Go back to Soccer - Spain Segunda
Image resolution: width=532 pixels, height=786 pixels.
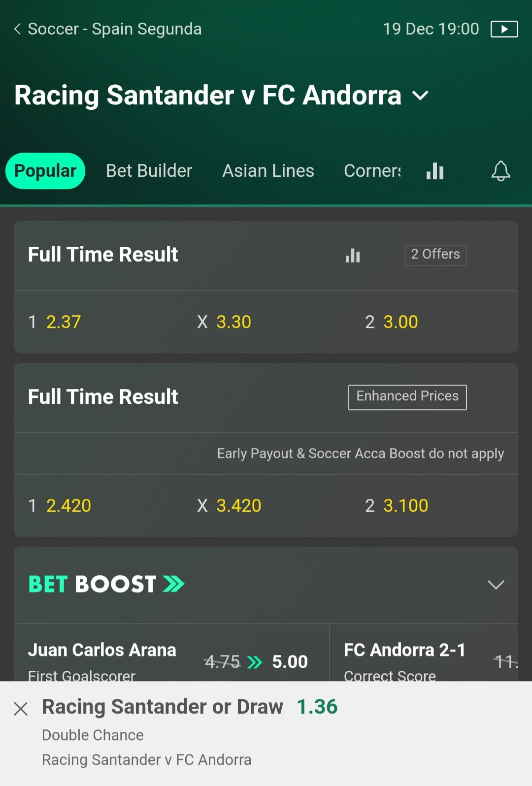click(107, 29)
